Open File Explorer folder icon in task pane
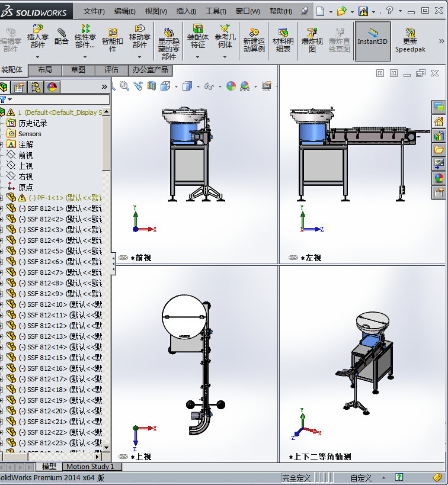Screen dimensions: 448x485 pos(439,150)
